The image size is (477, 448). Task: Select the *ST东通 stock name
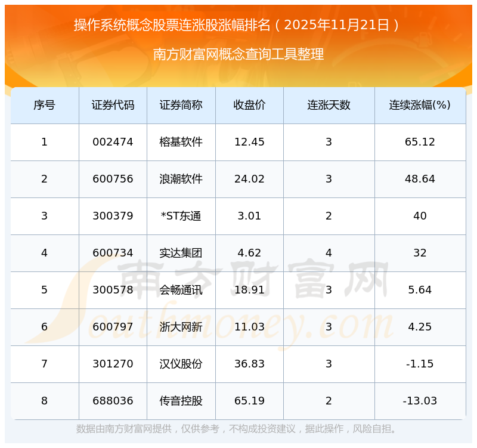pos(181,216)
